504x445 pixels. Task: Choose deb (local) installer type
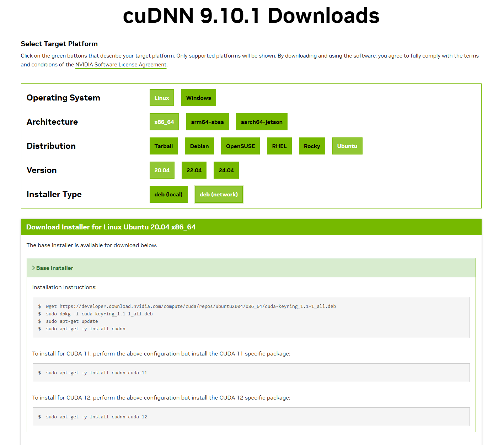pyautogui.click(x=168, y=194)
